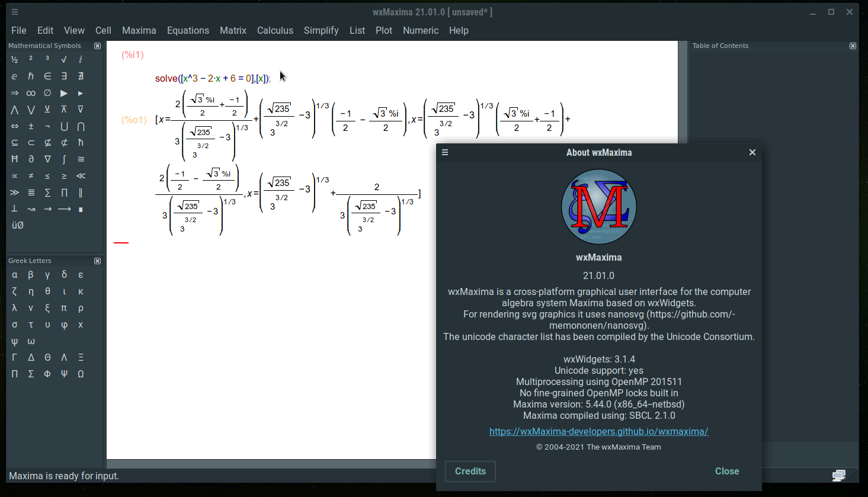Click the Maxima connection icon in status bar
This screenshot has height=497, width=868.
(838, 475)
